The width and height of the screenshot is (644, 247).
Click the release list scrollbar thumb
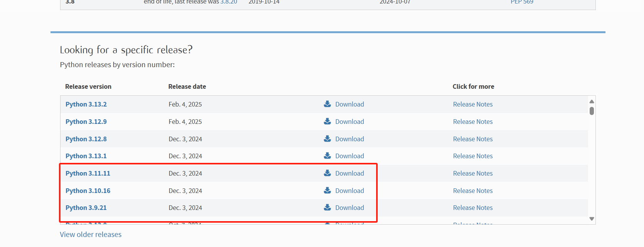[x=592, y=111]
